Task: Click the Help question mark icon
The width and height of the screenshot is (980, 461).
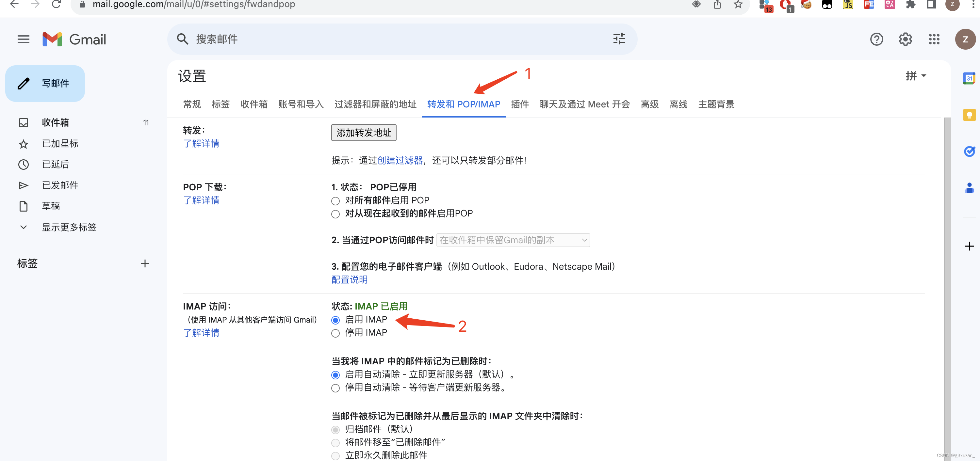Action: 876,39
